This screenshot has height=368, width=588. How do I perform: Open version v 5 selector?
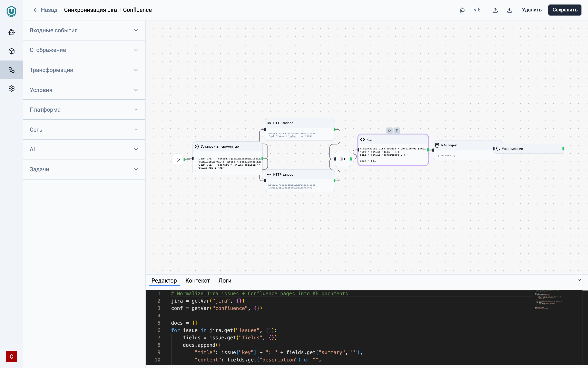pyautogui.click(x=477, y=10)
